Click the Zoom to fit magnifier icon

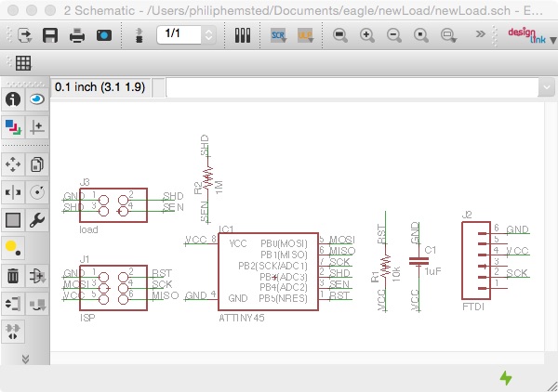pos(340,35)
